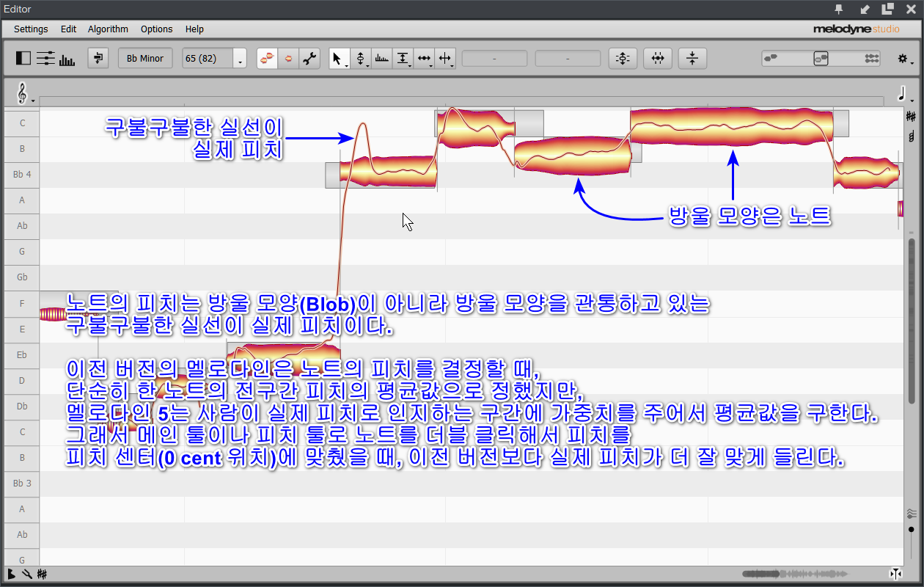Open the Main tool sub-tool arrow
The image size is (924, 587).
coord(346,65)
